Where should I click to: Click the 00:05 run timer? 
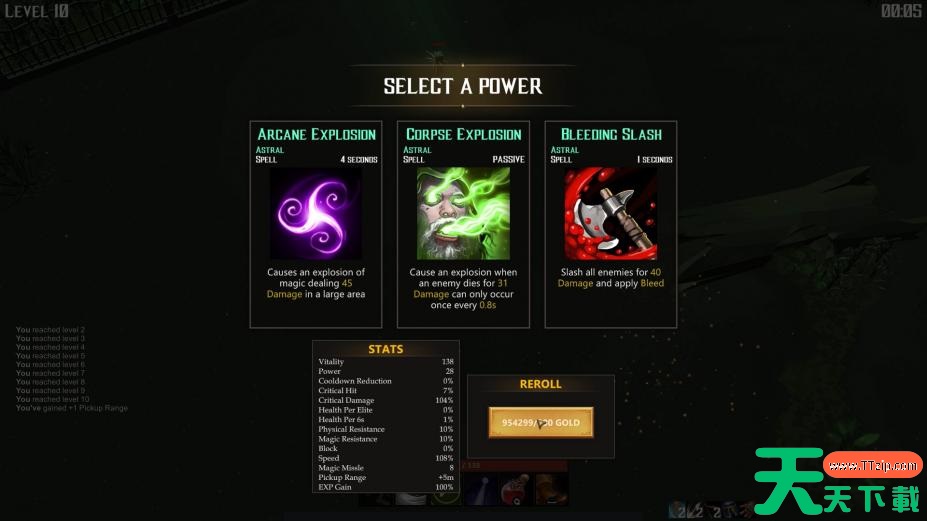[x=901, y=11]
